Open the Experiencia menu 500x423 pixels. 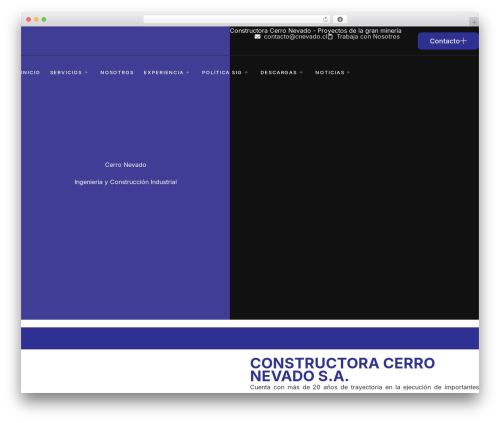coord(163,72)
